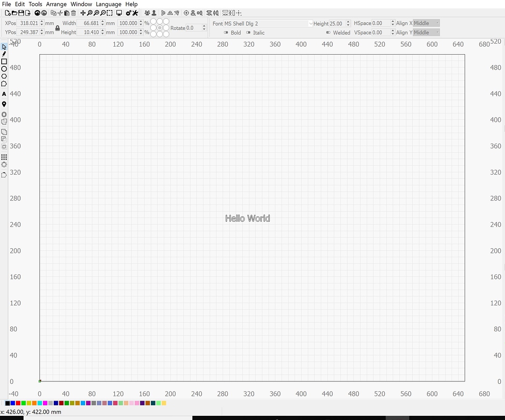
Task: Select the Position Laser marker tool
Action: 4,104
